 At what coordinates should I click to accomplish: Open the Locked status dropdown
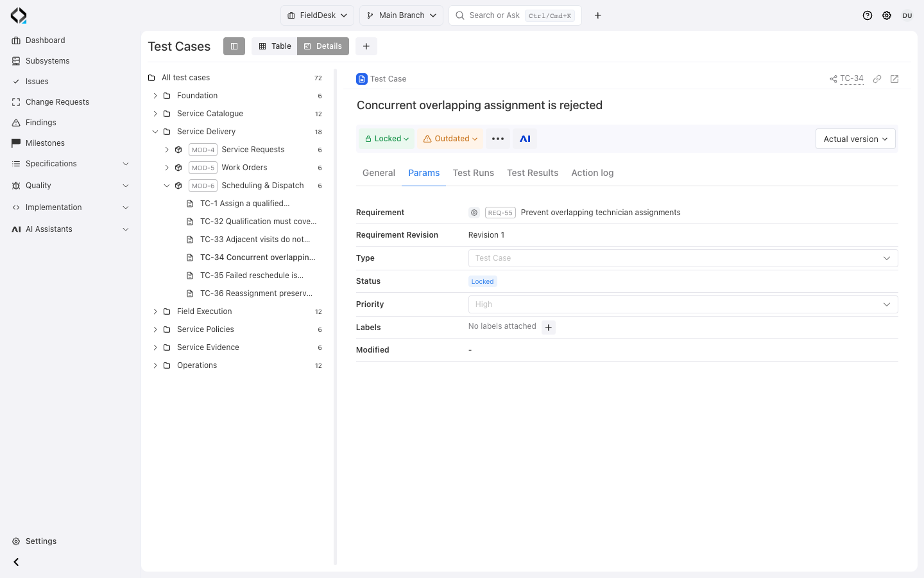(x=387, y=139)
